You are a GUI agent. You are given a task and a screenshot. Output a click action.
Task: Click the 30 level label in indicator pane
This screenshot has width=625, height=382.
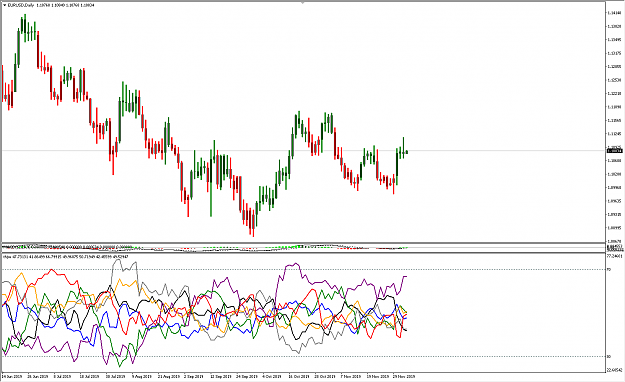pos(609,357)
